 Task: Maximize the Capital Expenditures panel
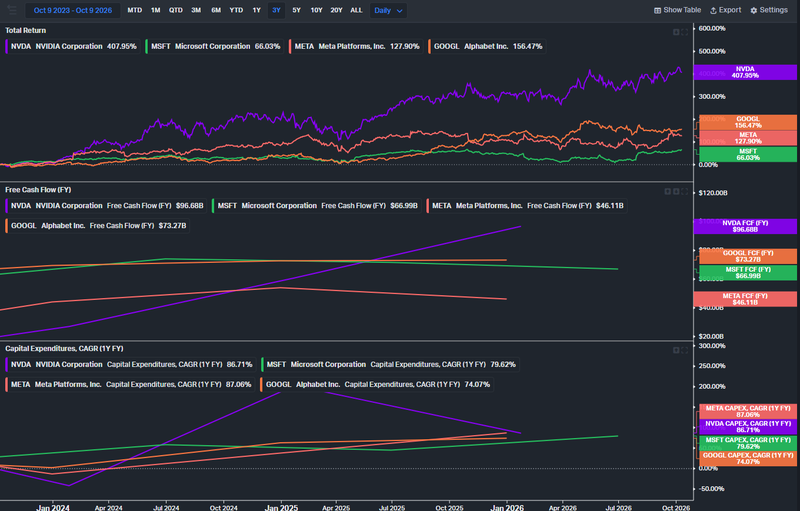coord(685,350)
